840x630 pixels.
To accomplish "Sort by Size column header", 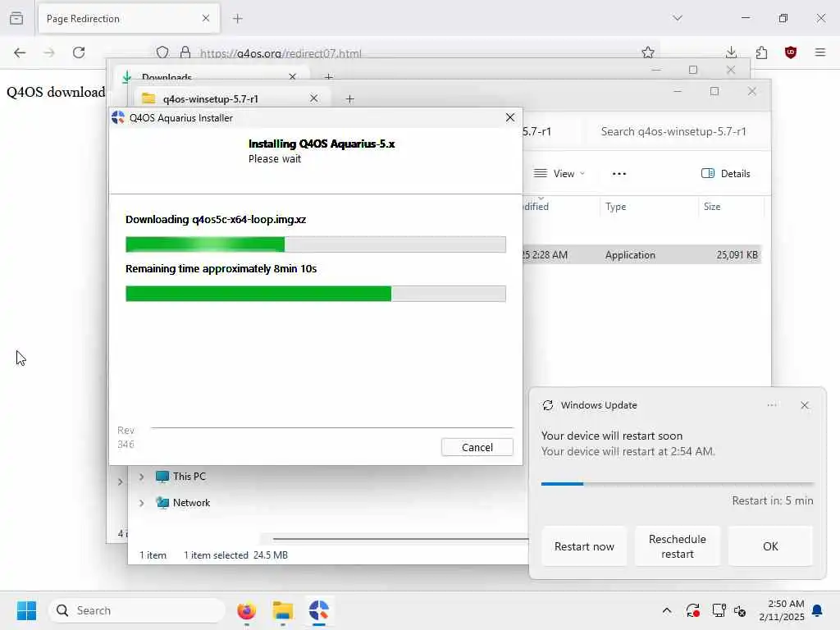I will 712,207.
